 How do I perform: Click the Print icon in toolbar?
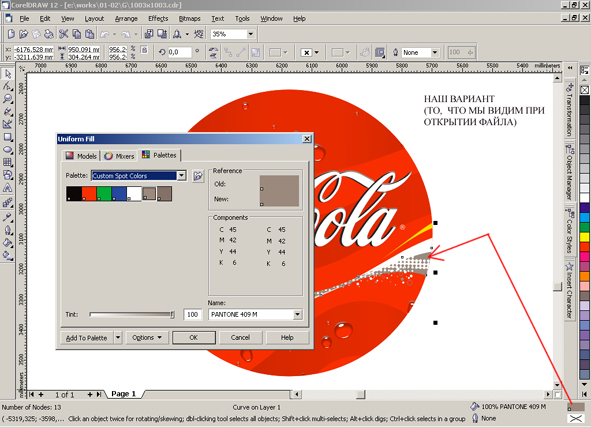pos(49,34)
